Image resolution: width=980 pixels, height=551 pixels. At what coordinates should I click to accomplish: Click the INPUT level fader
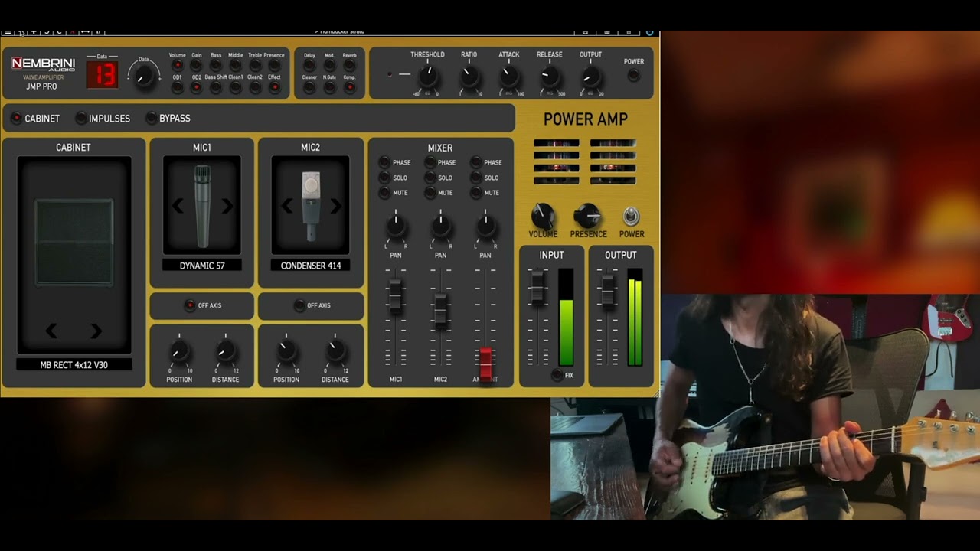(x=537, y=289)
